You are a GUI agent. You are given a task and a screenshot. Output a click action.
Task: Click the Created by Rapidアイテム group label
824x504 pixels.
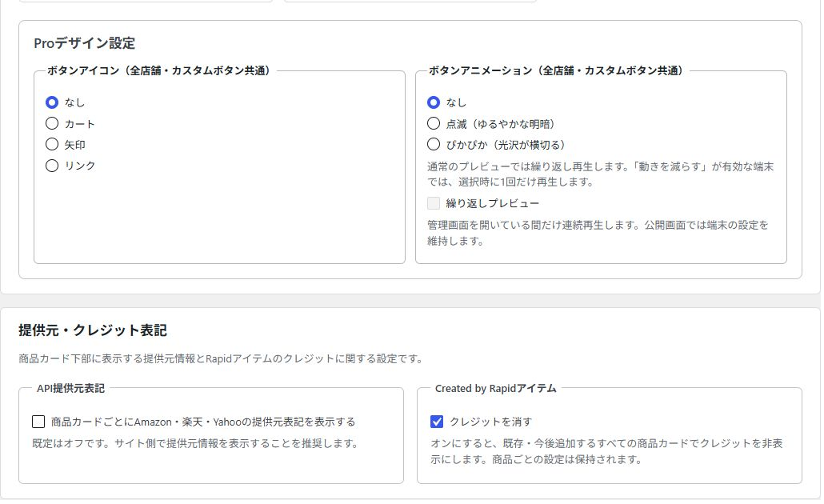coord(495,388)
